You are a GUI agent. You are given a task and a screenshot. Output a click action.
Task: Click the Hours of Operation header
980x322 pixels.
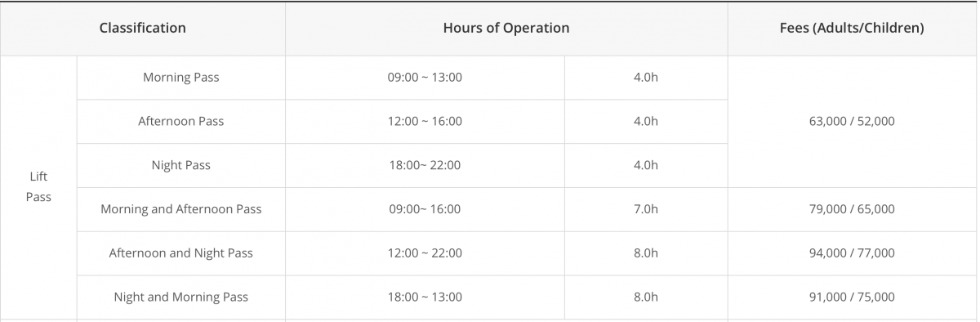coord(506,28)
